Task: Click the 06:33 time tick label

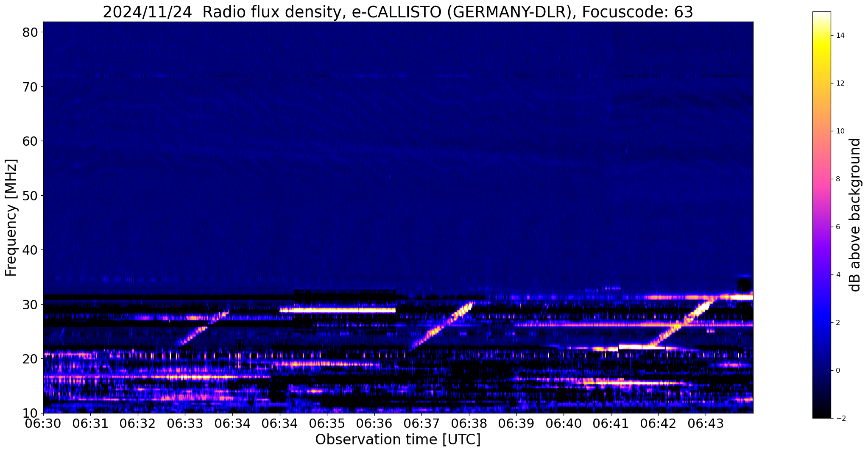Action: [185, 423]
